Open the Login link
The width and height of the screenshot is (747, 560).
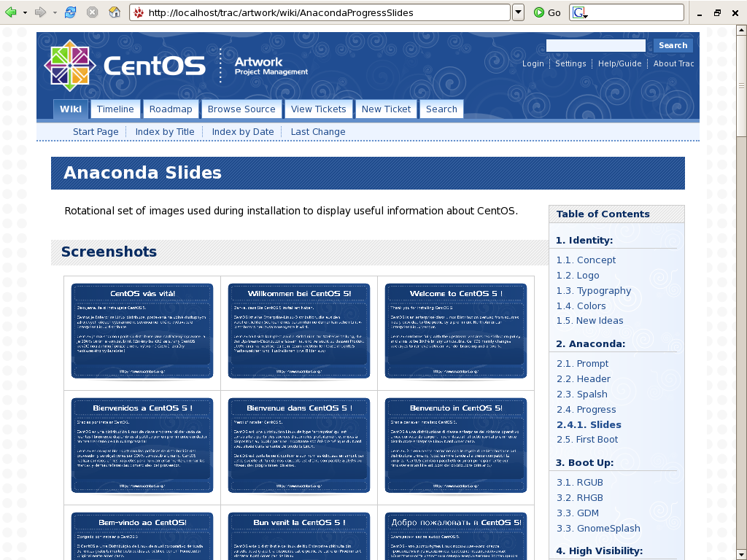[x=533, y=63]
